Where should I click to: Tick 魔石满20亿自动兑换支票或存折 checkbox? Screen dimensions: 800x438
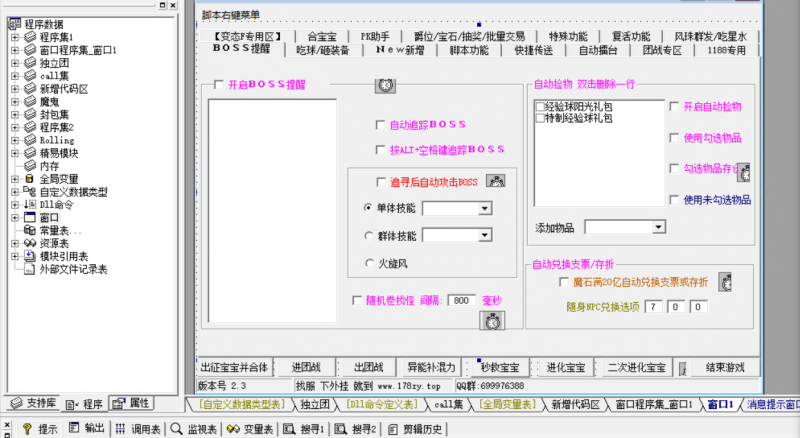pos(564,282)
